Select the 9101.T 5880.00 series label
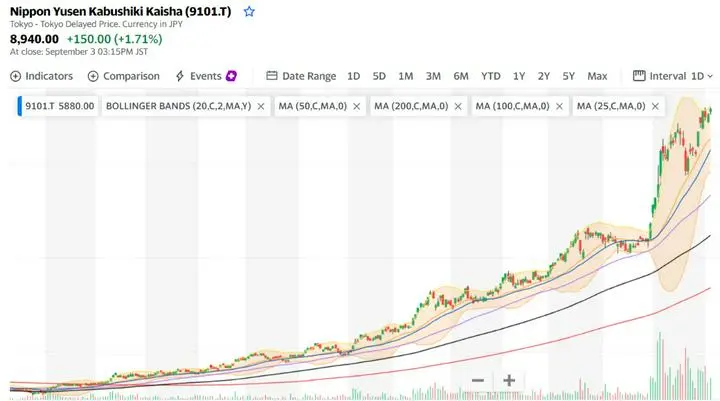Viewport: 720px width, 401px height. [x=59, y=106]
